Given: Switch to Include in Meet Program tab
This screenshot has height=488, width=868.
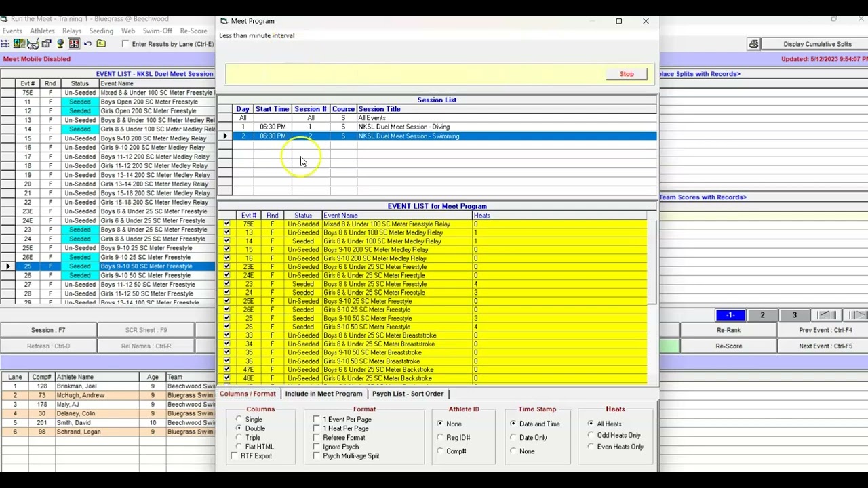Looking at the screenshot, I should 323,394.
